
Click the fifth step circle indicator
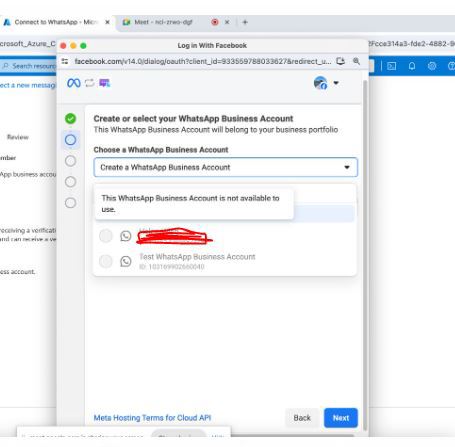[70, 203]
